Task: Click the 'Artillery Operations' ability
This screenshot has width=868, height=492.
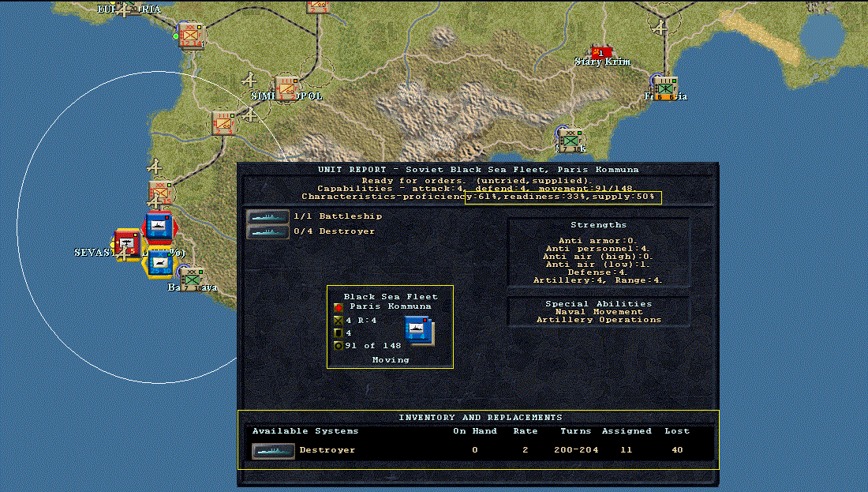Action: pos(598,320)
